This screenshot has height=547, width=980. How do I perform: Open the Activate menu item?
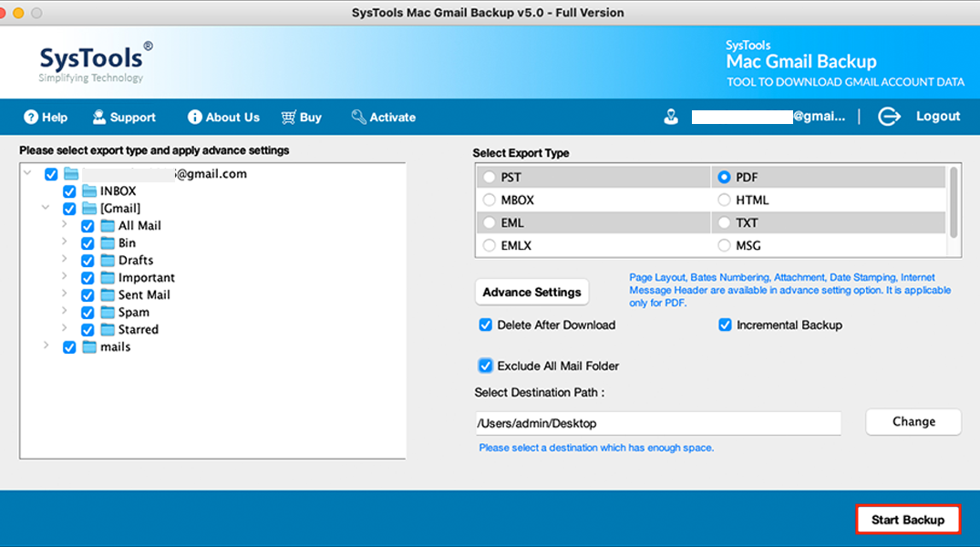pyautogui.click(x=384, y=117)
